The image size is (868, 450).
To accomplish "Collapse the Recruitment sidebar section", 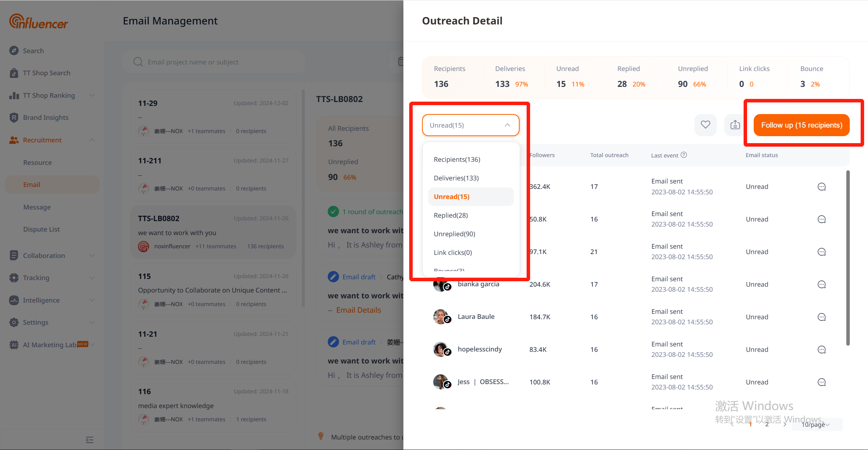I will click(x=92, y=140).
